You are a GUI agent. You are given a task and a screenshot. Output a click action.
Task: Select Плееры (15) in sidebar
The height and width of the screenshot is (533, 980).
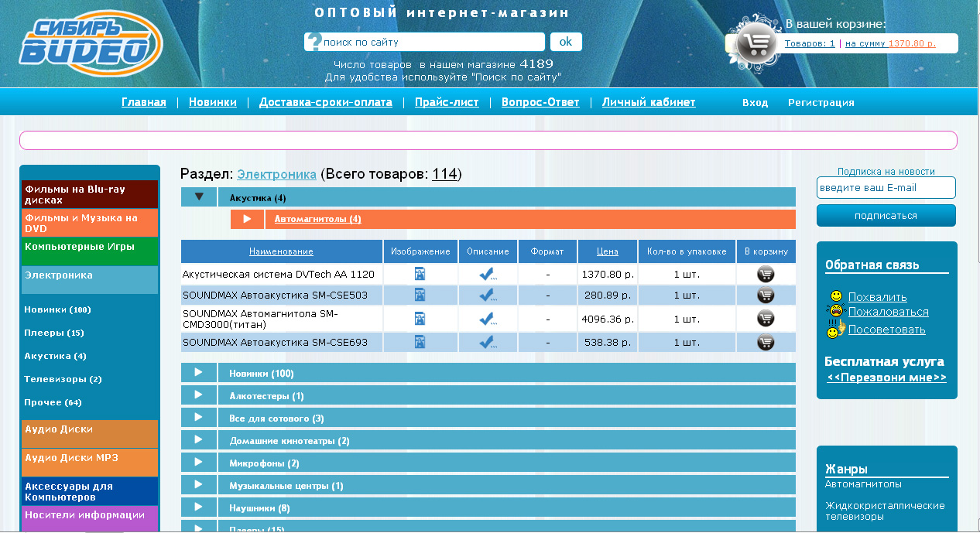[x=54, y=333]
